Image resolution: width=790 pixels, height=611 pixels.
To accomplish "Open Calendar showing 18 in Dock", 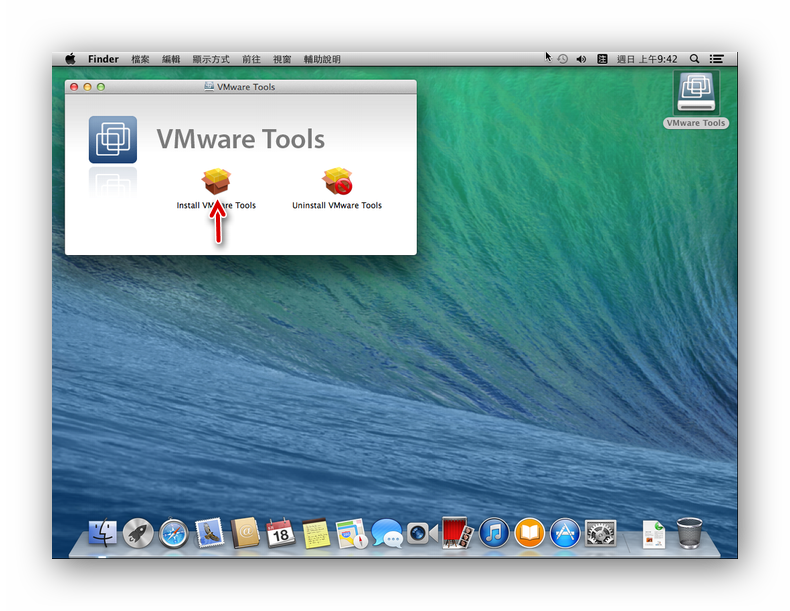I will click(x=281, y=533).
